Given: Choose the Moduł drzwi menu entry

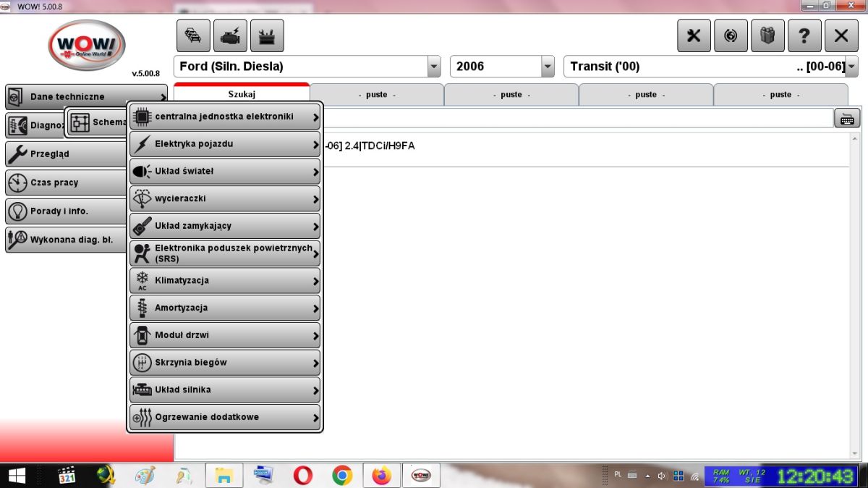Looking at the screenshot, I should (225, 335).
